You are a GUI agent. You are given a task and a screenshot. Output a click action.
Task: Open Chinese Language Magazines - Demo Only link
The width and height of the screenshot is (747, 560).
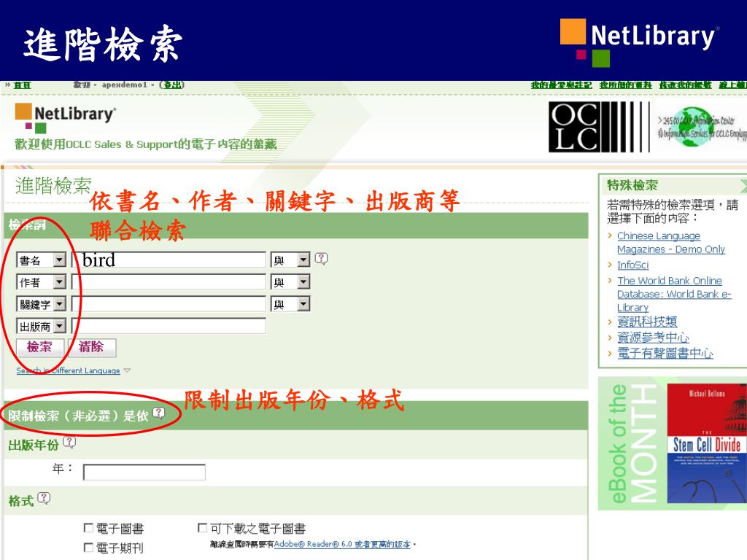[671, 242]
